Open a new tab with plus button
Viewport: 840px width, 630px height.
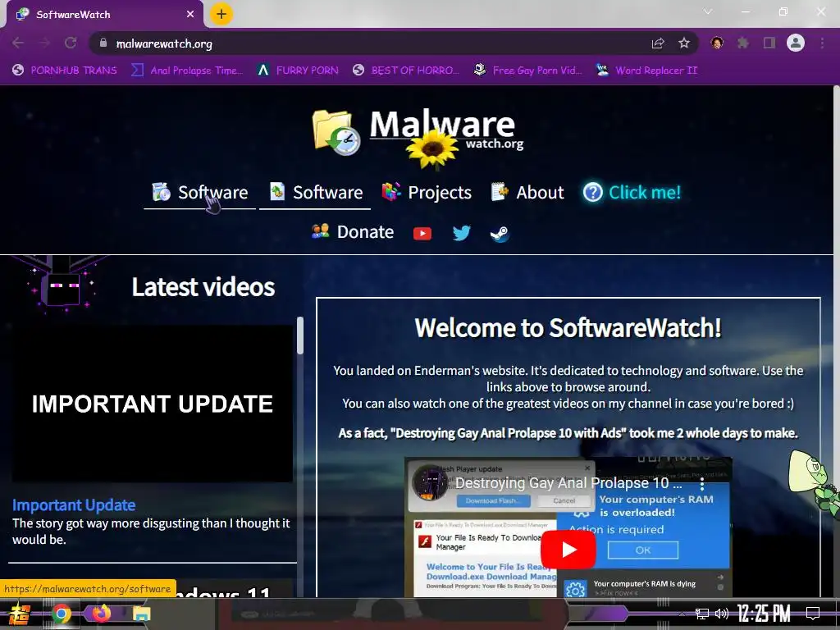[x=221, y=14]
